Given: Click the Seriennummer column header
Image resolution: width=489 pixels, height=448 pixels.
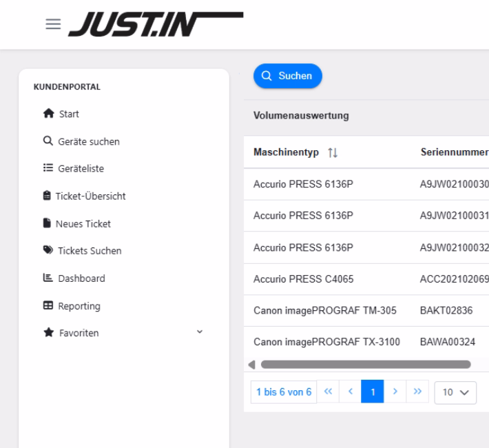Looking at the screenshot, I should click(x=455, y=152).
